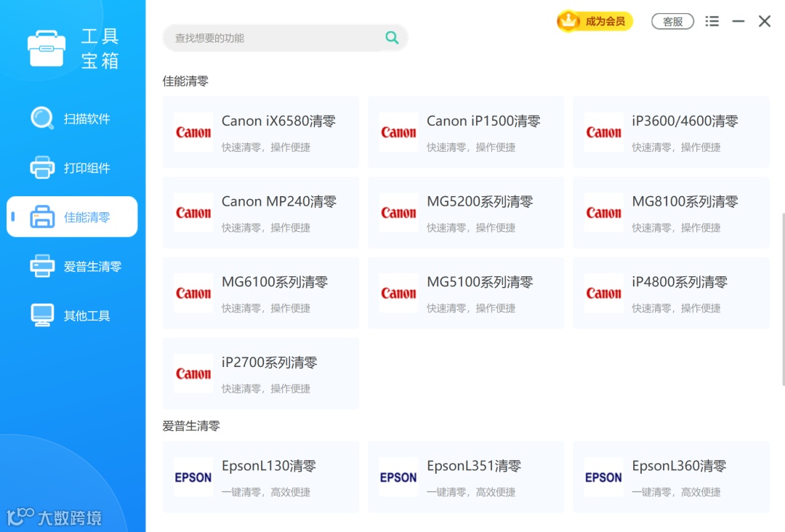
Task: Click Epson logo beside EpsonL360清零
Action: [604, 477]
